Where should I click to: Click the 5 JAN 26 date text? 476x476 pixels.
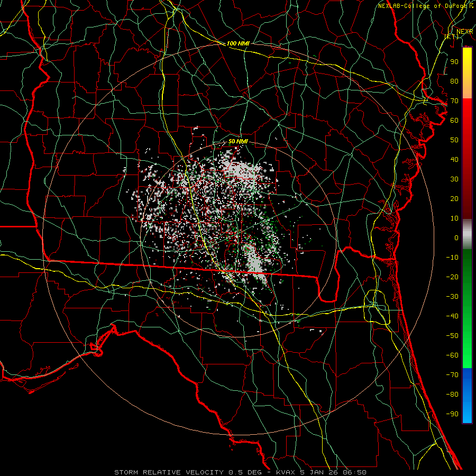319,472
